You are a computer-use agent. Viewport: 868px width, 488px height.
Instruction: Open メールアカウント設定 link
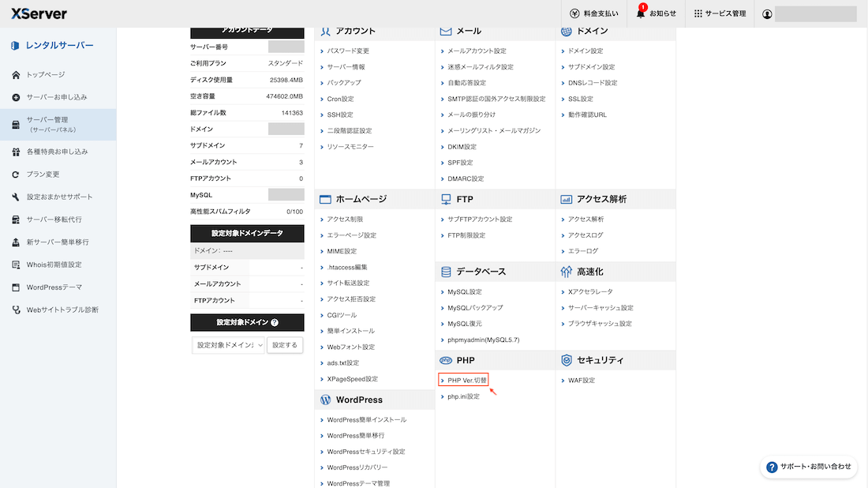point(477,51)
